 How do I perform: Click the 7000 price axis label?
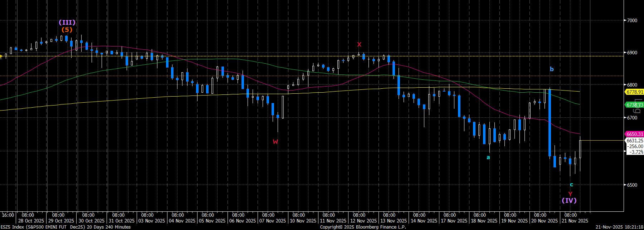pos(632,20)
